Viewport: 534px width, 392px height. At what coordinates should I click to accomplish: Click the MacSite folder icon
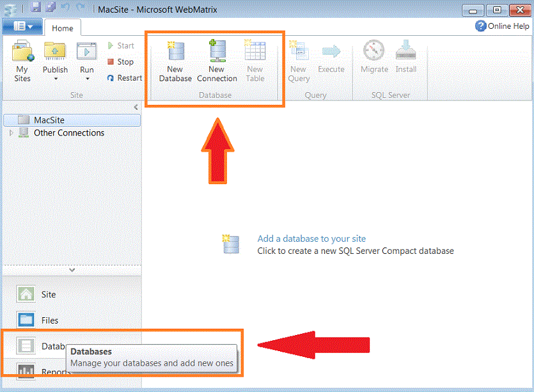coord(24,120)
